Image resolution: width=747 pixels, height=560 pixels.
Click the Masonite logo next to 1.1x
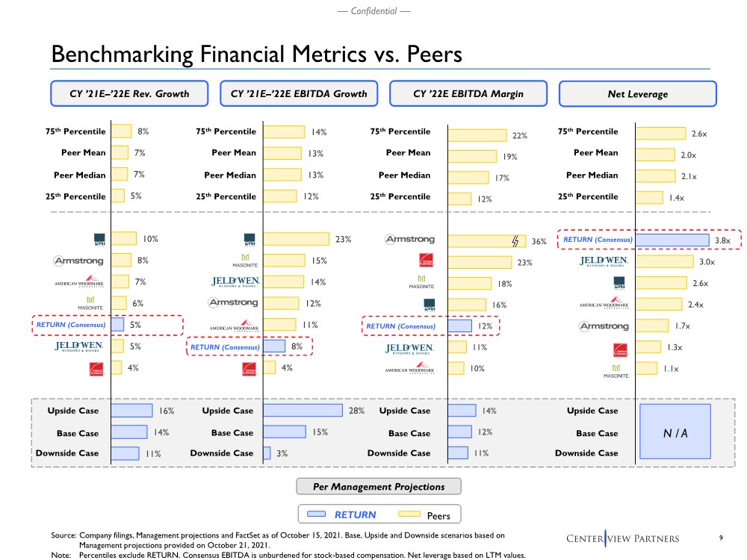point(616,371)
